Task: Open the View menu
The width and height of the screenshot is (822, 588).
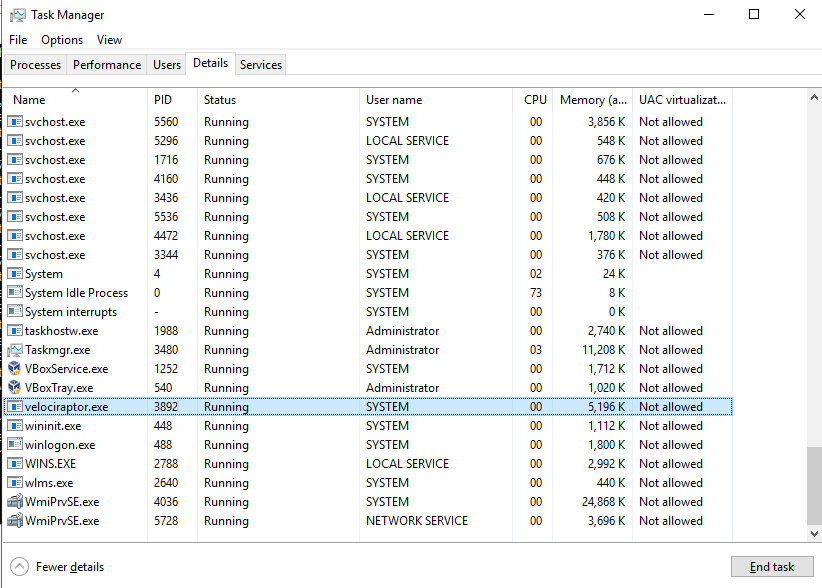Action: click(109, 40)
